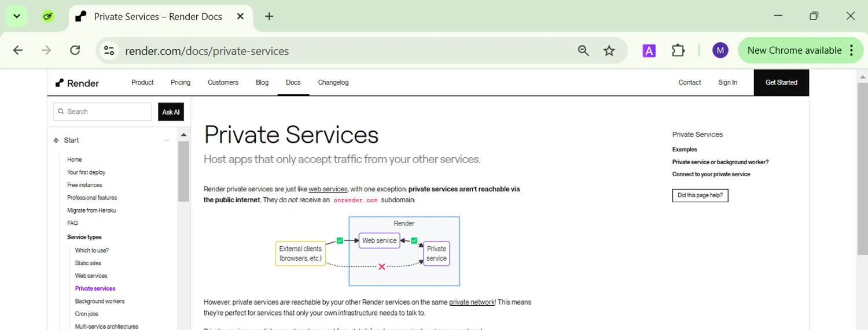The image size is (868, 330).
Task: Jump to Private service or background worker?
Action: (720, 162)
